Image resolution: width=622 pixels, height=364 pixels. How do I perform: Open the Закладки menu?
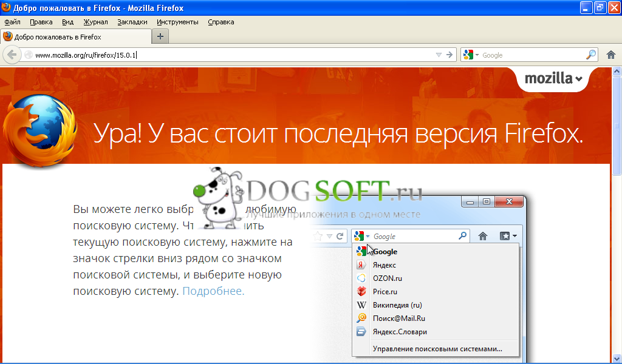click(x=132, y=22)
